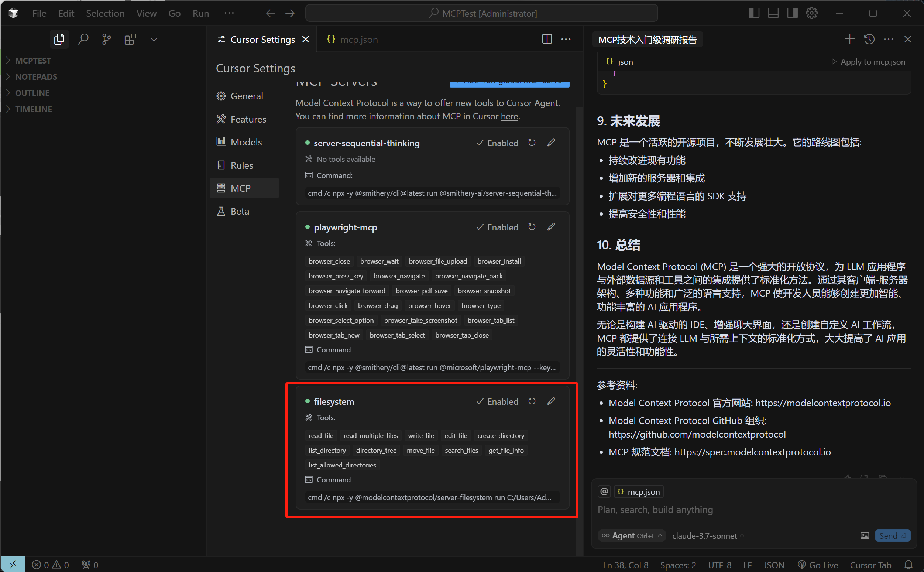Click Apply to mcp.json
924x572 pixels.
click(868, 62)
